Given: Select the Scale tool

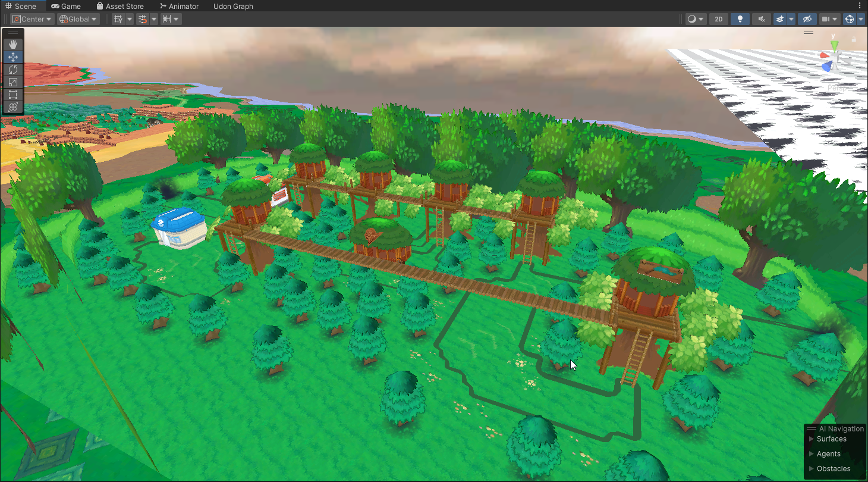Looking at the screenshot, I should 13,82.
